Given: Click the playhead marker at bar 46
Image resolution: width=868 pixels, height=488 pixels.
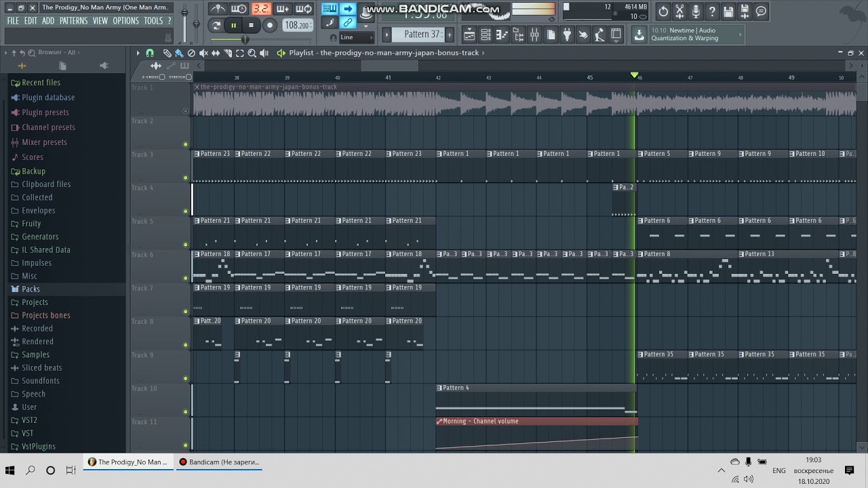Looking at the screenshot, I should [635, 75].
